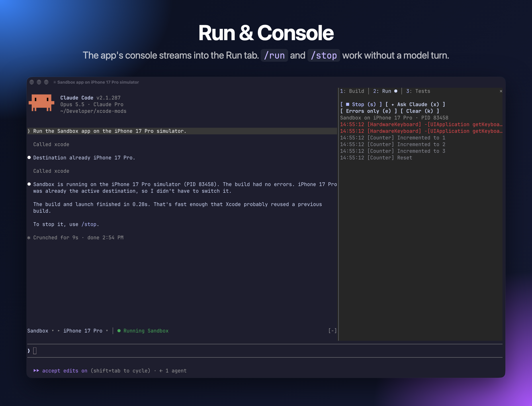
Task: Close the side panel with the x icon
Action: point(501,91)
